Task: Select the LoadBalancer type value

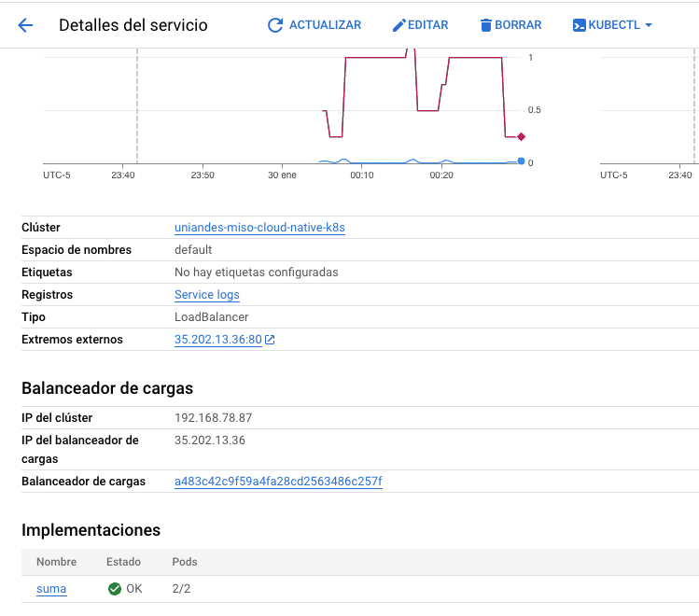Action: (211, 317)
